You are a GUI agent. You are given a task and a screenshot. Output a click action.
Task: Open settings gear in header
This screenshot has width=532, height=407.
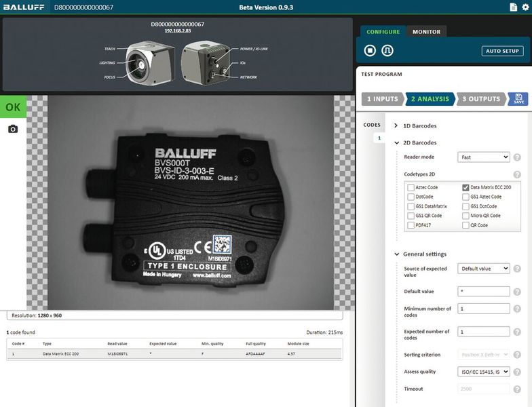pos(525,7)
